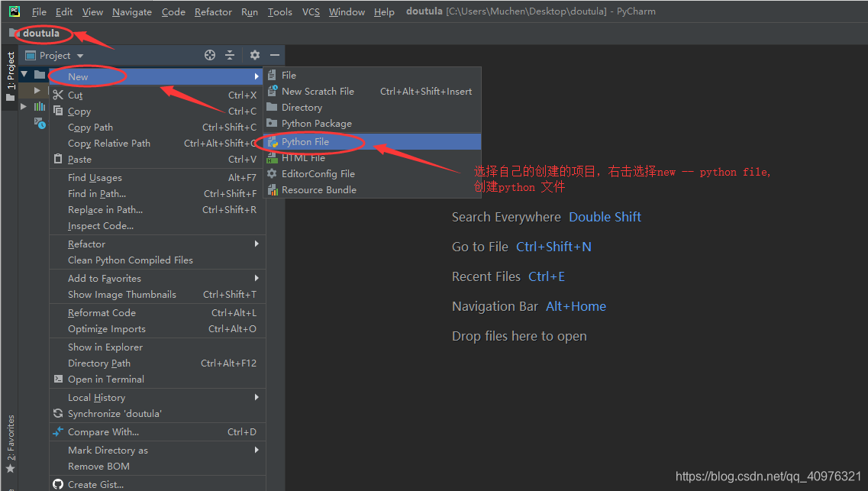The image size is (868, 491).
Task: Open the Edit menu
Action: tap(63, 11)
